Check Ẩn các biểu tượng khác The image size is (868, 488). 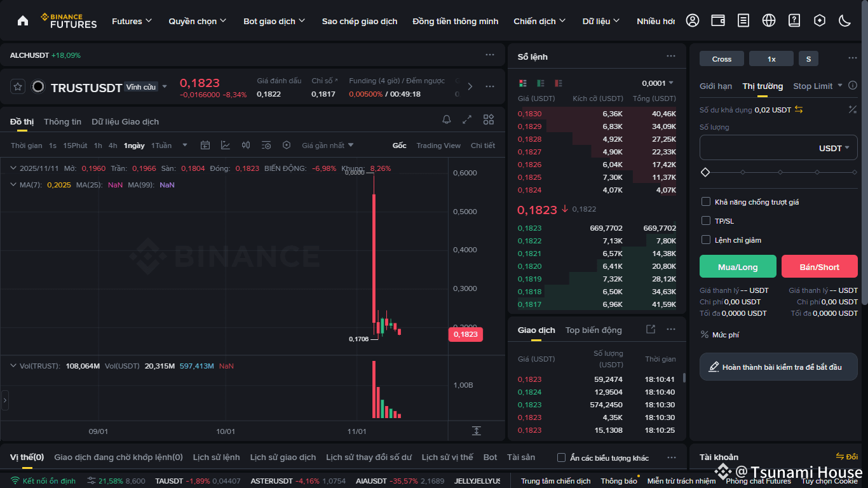(x=561, y=457)
